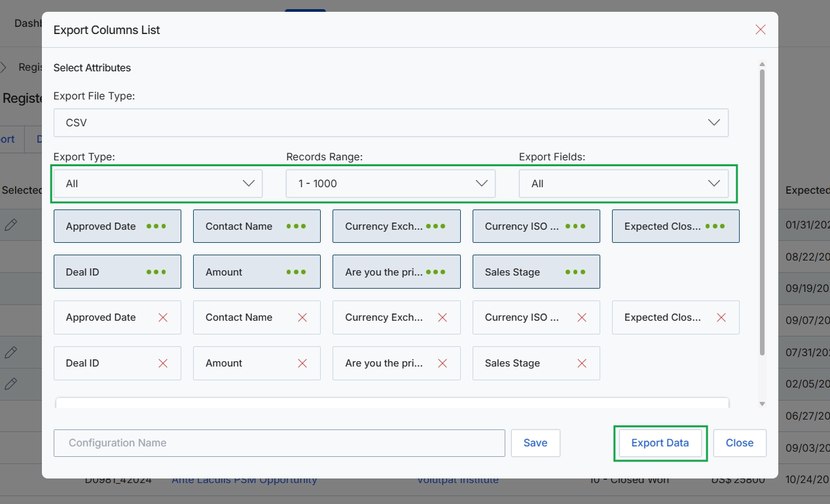
Task: Click green dots on selected Deal ID chip
Action: [x=156, y=272]
